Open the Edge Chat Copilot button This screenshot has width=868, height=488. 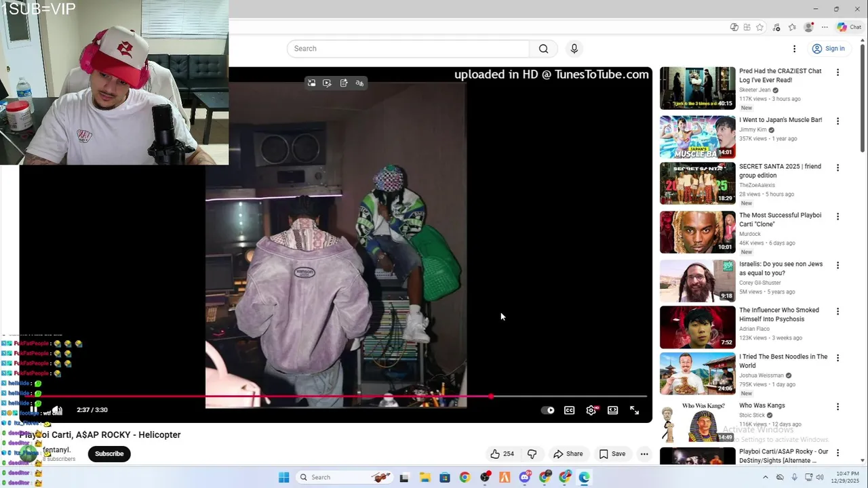coord(849,27)
